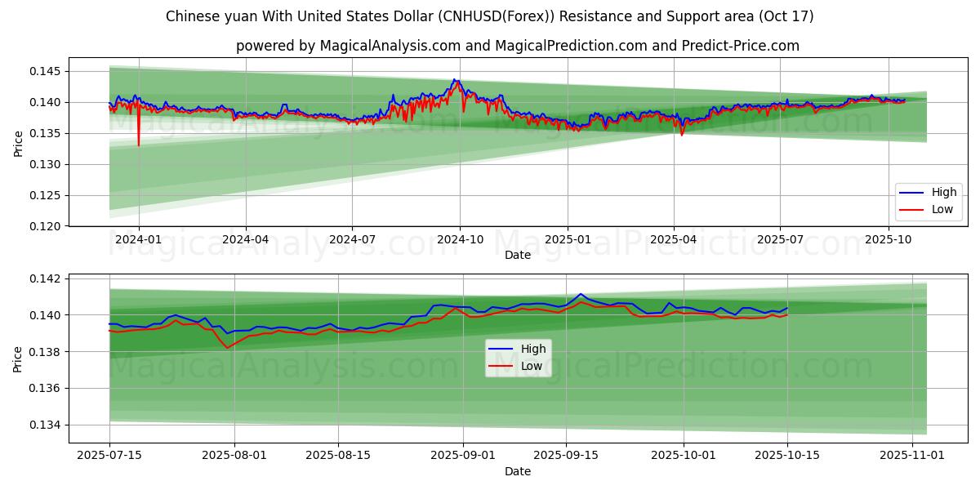Click the 0.142 y-axis tick label
Viewport: 980px width, 490px height.
pos(47,279)
